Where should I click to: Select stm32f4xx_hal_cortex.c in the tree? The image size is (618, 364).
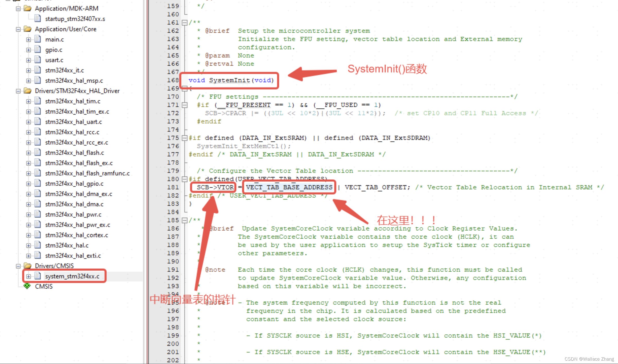click(x=76, y=235)
